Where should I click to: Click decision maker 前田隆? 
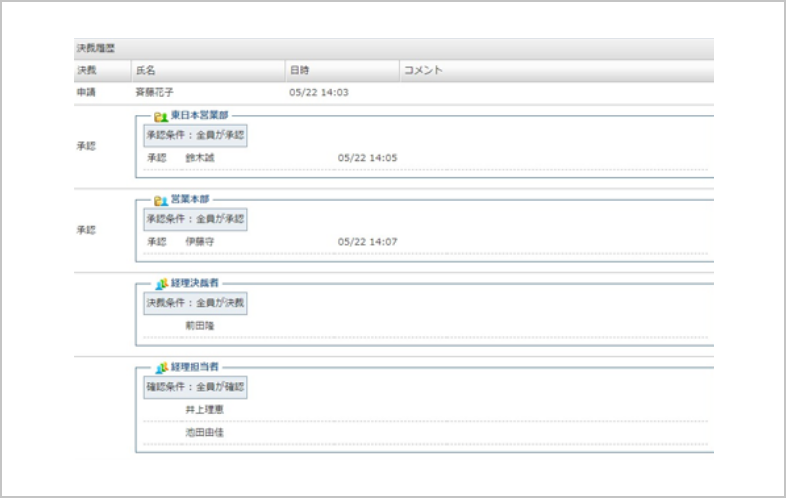tap(200, 325)
